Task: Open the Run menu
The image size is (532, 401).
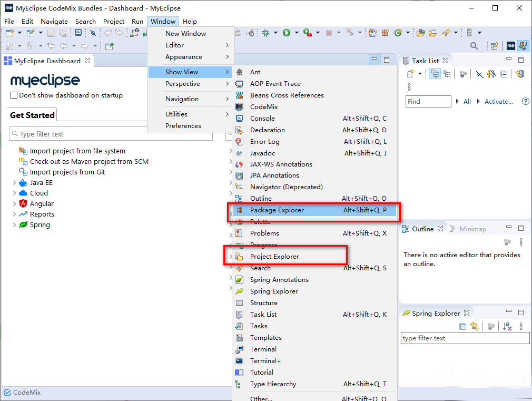Action: coord(137,22)
